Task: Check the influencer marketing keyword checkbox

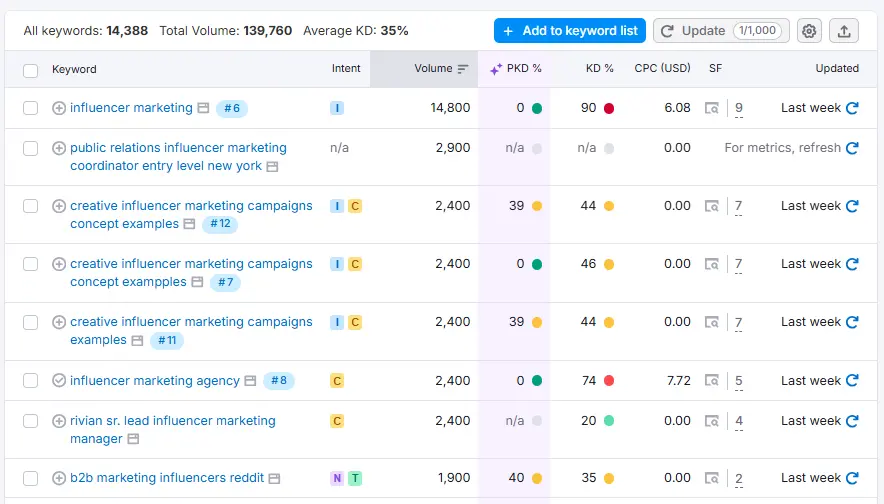Action: click(x=31, y=108)
